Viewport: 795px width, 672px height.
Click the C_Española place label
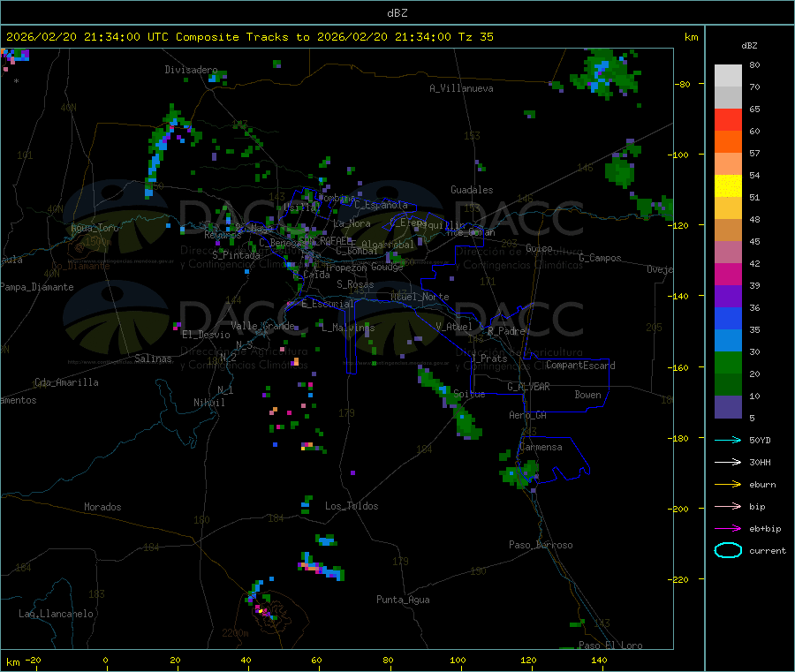[x=381, y=205]
